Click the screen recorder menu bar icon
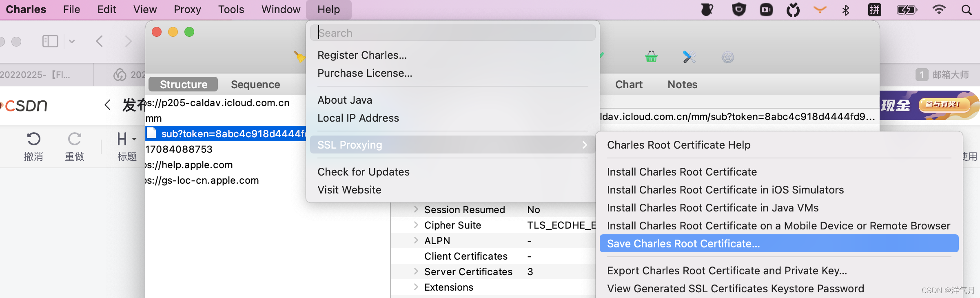The height and width of the screenshot is (298, 980). click(766, 9)
